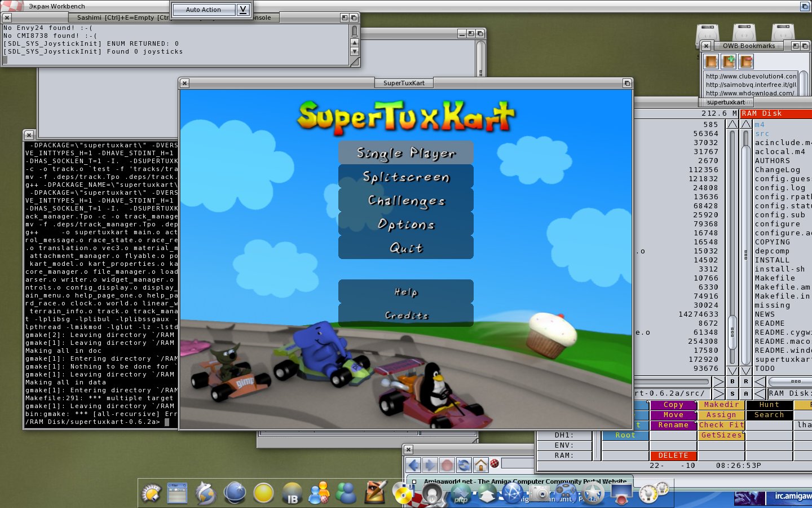The width and height of the screenshot is (812, 508).
Task: Open Challenges in the SuperTuxKart menu
Action: pos(406,200)
